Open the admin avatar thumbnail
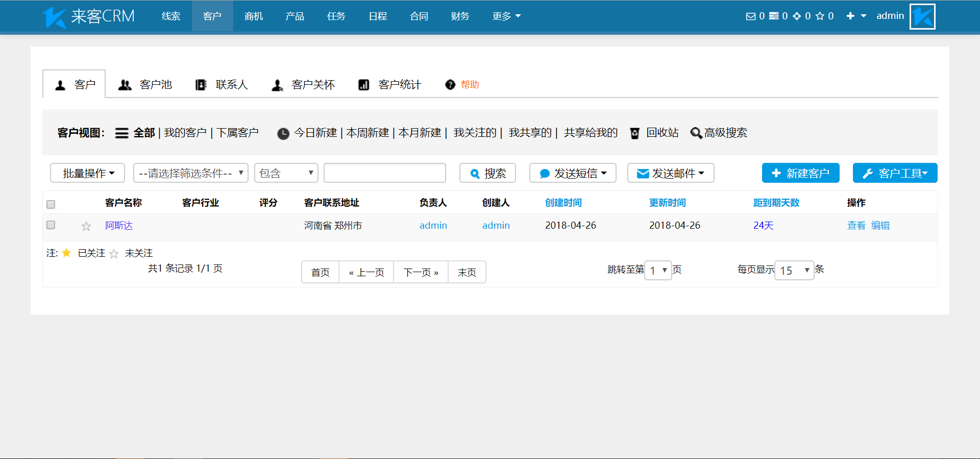The height and width of the screenshot is (459, 980). click(922, 16)
